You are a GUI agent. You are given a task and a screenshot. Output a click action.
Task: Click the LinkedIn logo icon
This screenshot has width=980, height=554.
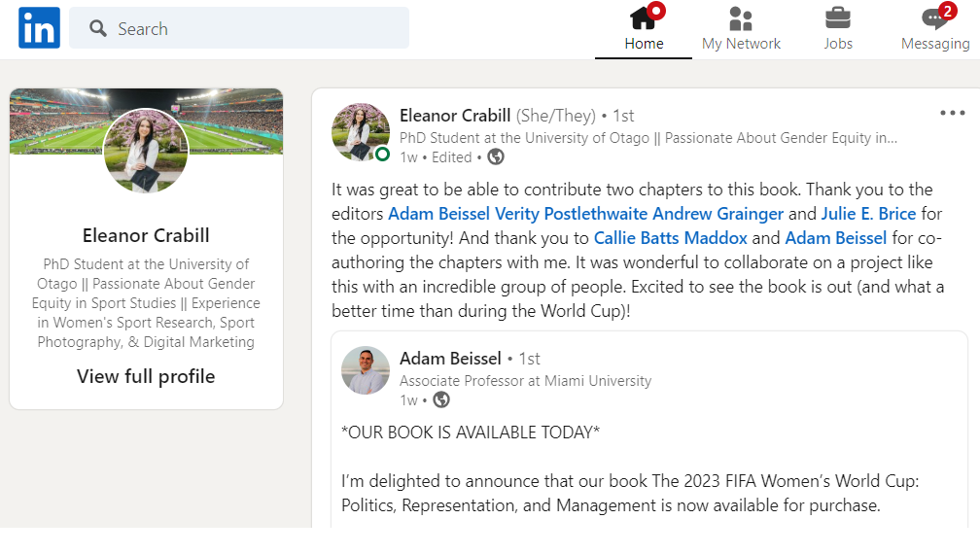point(39,28)
